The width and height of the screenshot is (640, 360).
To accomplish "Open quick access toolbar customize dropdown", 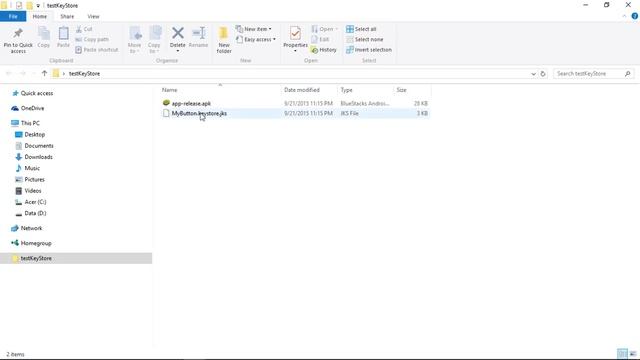I will 38,6.
